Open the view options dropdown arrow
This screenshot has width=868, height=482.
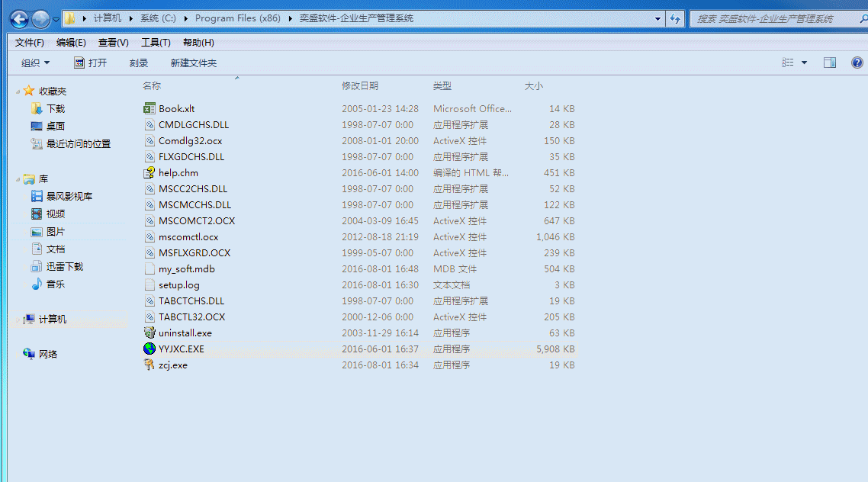(x=805, y=63)
